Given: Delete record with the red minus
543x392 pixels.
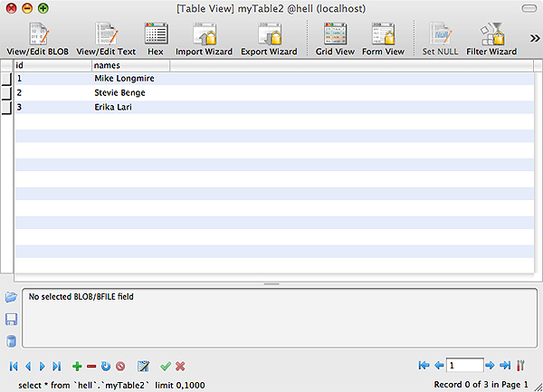Looking at the screenshot, I should 91,367.
